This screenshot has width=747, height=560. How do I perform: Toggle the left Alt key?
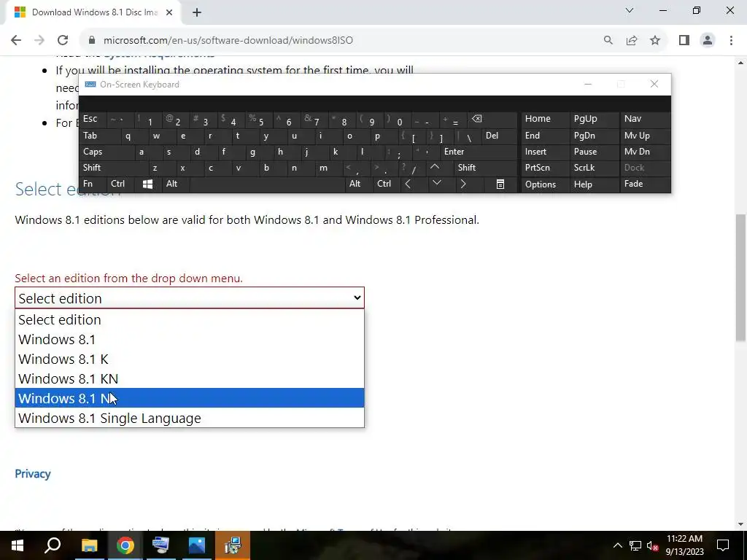coord(175,184)
